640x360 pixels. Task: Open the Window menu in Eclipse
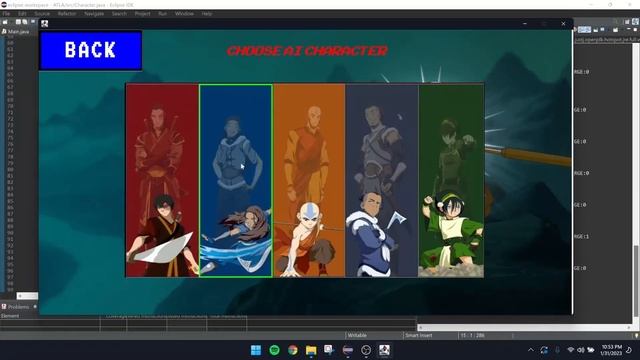click(184, 13)
